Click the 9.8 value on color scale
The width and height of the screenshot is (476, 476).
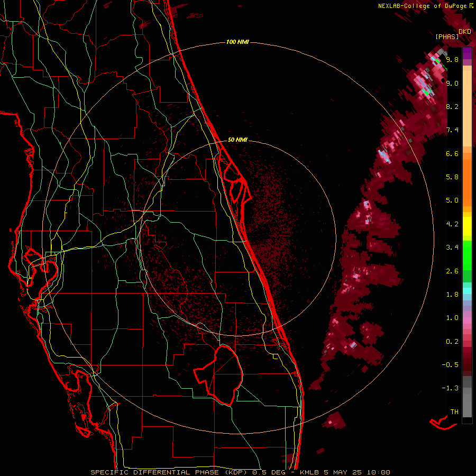click(452, 59)
